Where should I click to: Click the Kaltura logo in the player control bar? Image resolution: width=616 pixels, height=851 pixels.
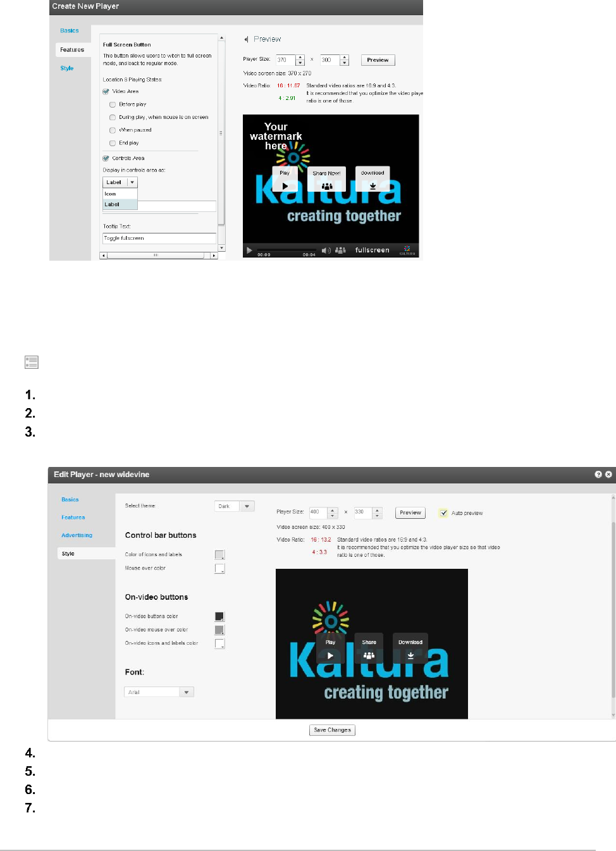[x=407, y=251]
